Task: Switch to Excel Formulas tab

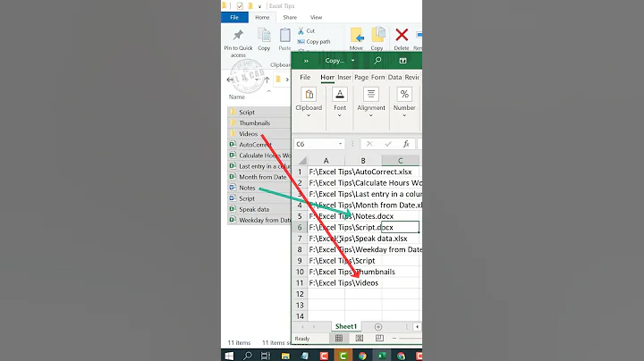Action: [x=377, y=77]
